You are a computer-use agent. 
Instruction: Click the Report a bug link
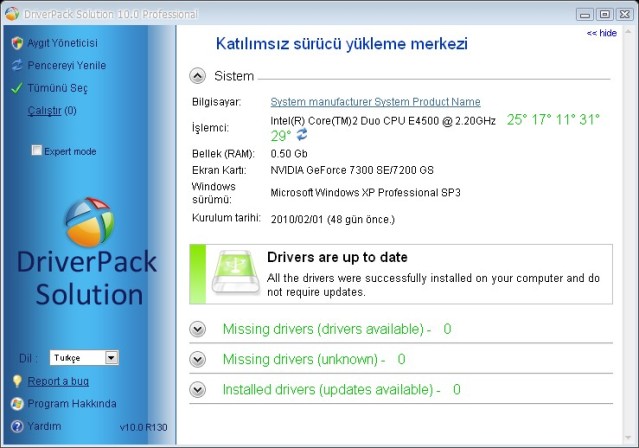point(58,381)
